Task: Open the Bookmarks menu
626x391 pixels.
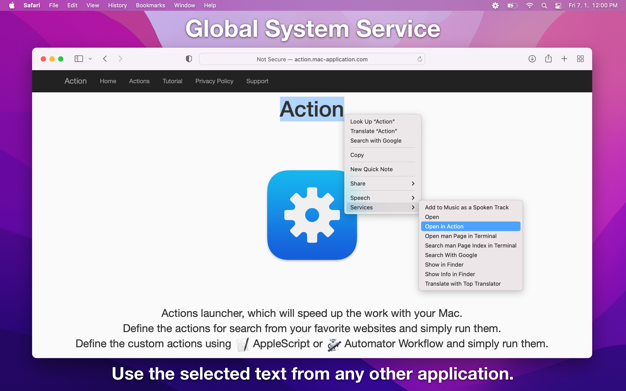Action: [x=151, y=6]
